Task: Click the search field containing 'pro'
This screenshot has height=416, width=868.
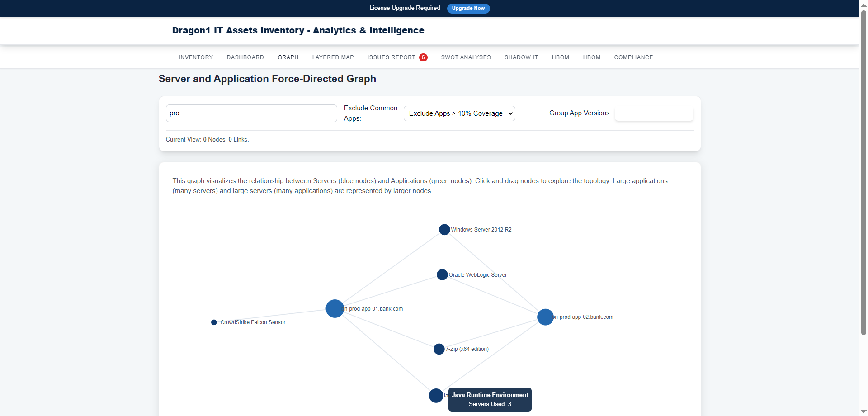Action: [x=251, y=113]
